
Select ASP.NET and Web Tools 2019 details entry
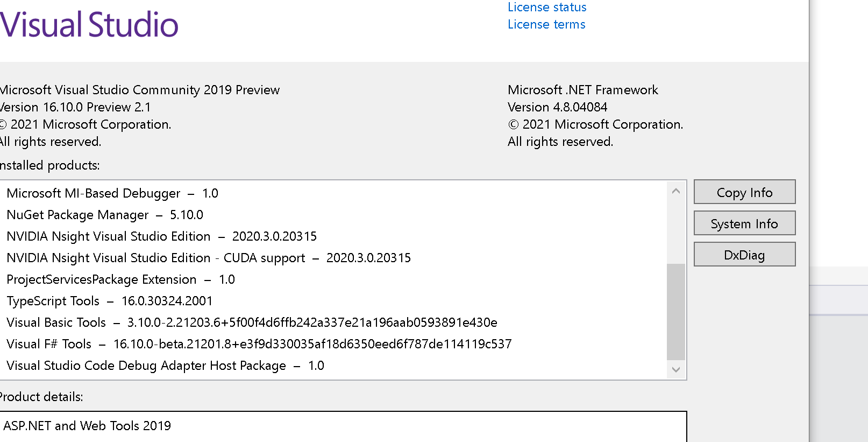(88, 425)
